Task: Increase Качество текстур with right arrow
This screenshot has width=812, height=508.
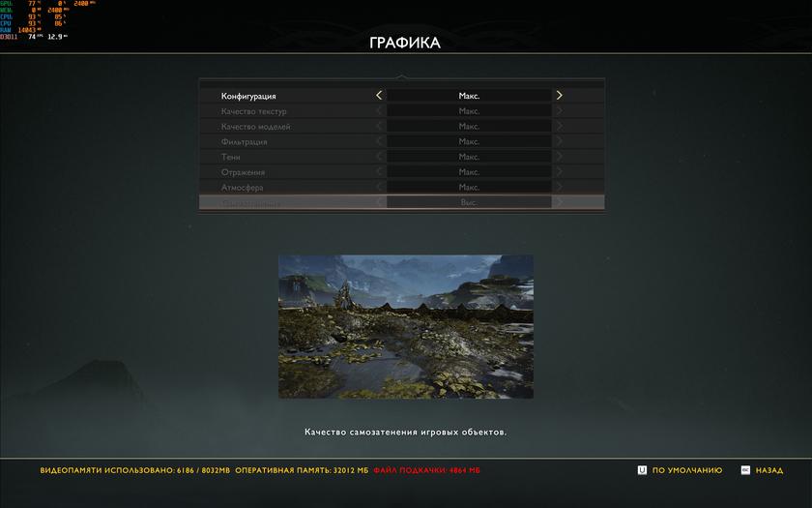Action: tap(559, 111)
